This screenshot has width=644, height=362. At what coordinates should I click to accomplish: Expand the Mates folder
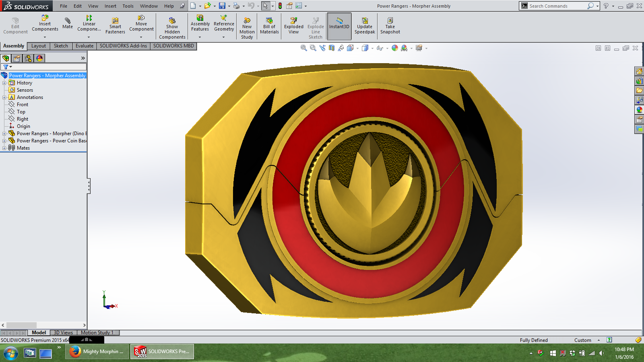(4, 148)
